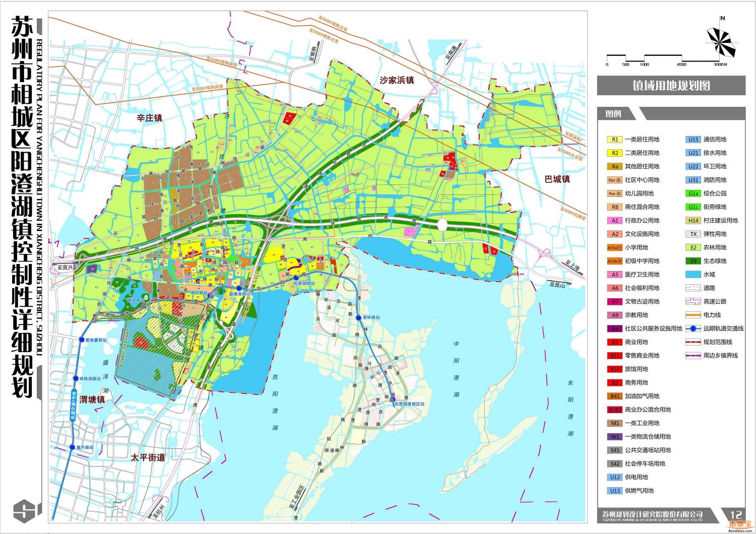This screenshot has height=534, width=756.
Task: Click the institute logo in bottom-left corner
Action: pos(24,511)
